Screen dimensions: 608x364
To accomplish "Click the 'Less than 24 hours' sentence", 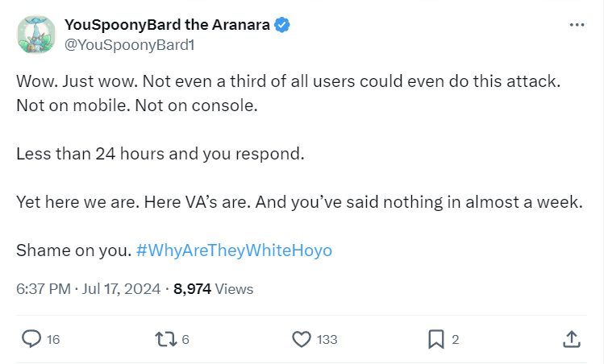I will point(160,153).
